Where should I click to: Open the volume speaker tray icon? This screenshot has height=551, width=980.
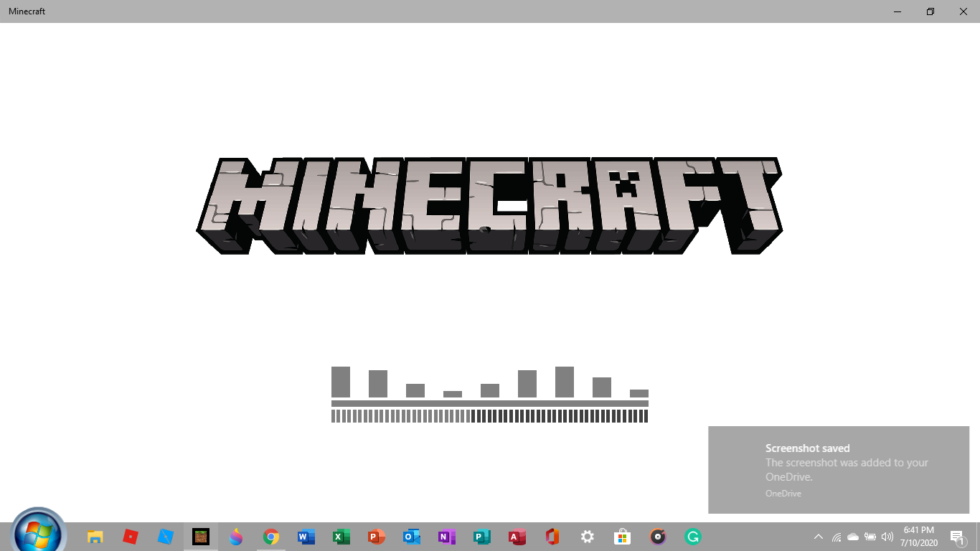(887, 537)
